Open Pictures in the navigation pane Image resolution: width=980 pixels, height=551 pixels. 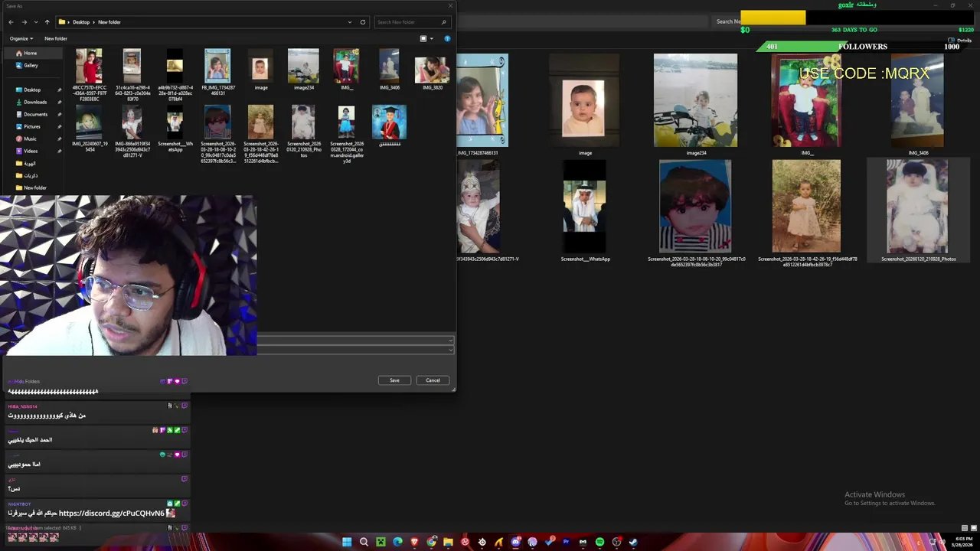[32, 126]
